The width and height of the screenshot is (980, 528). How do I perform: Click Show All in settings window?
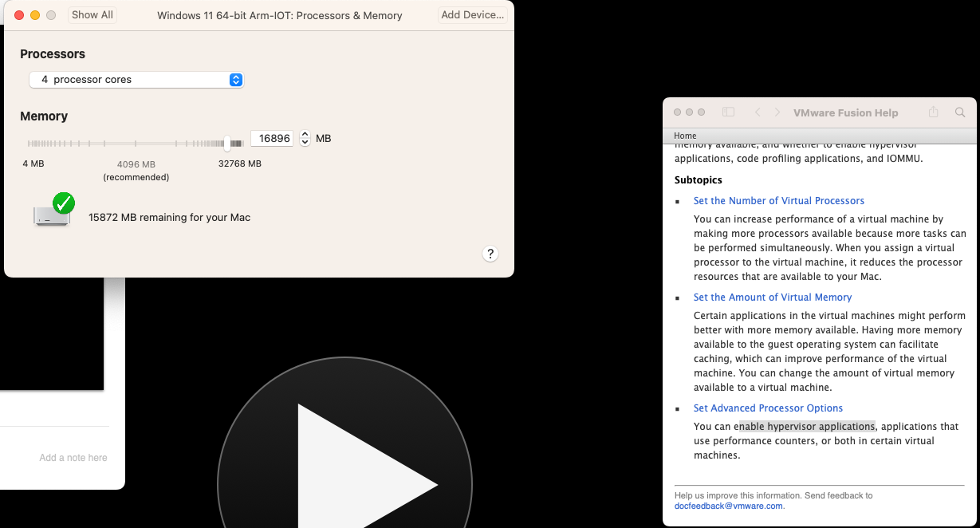(92, 15)
